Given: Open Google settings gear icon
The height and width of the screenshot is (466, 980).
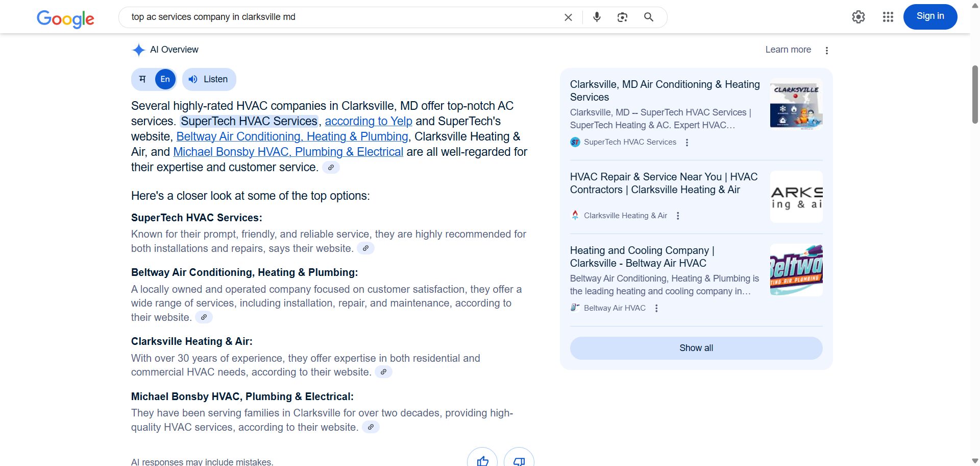Looking at the screenshot, I should [x=859, y=17].
